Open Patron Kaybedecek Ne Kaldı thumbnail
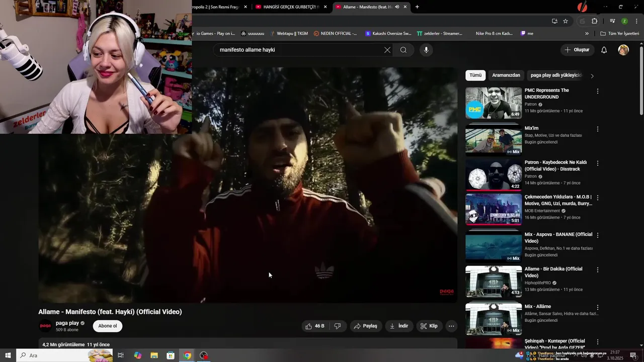Viewport: 644px width, 362px height. (x=494, y=175)
